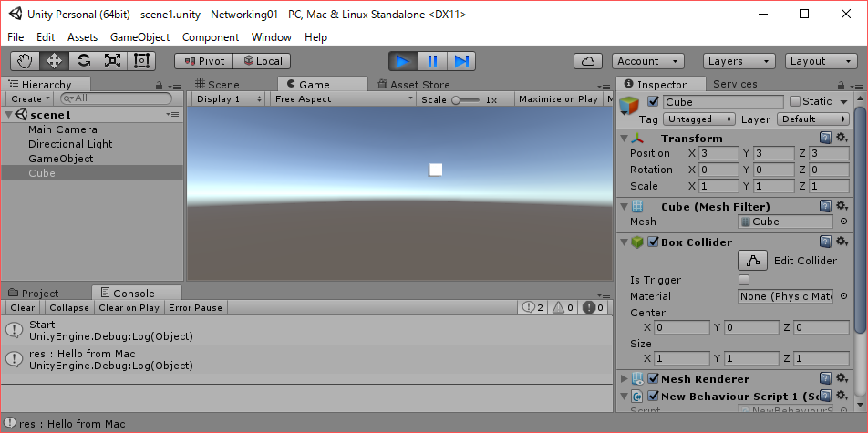Select the Scale tool icon
868x433 pixels.
[x=112, y=61]
